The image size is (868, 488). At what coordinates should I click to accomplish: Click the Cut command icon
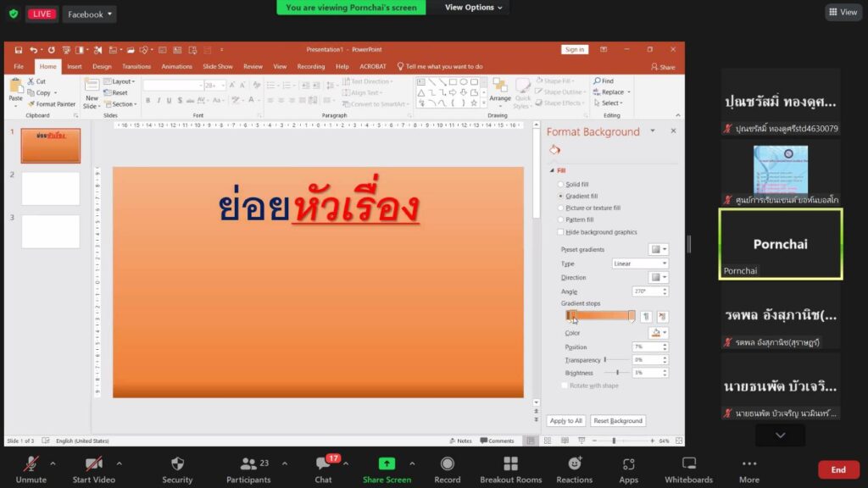click(x=31, y=81)
